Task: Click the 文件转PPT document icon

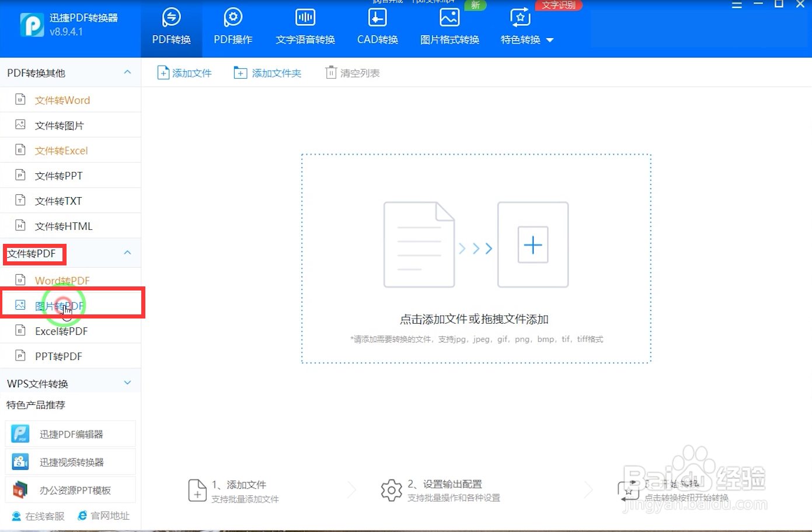Action: point(20,175)
